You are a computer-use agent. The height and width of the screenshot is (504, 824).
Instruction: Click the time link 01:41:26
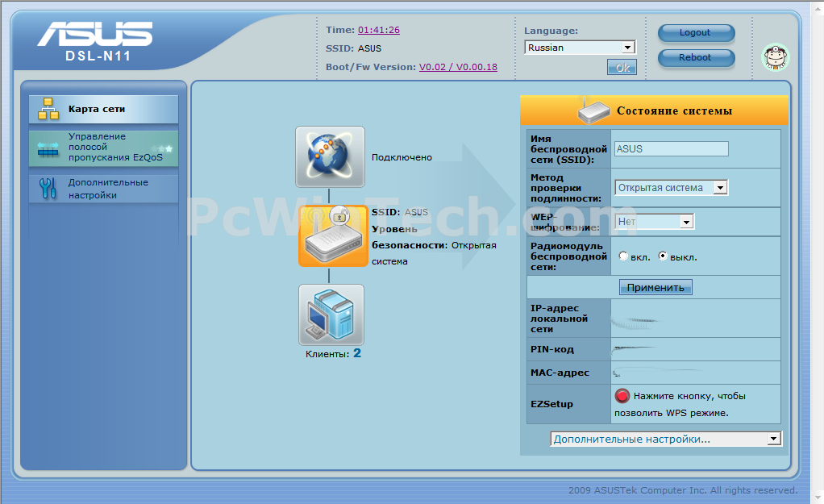click(379, 30)
